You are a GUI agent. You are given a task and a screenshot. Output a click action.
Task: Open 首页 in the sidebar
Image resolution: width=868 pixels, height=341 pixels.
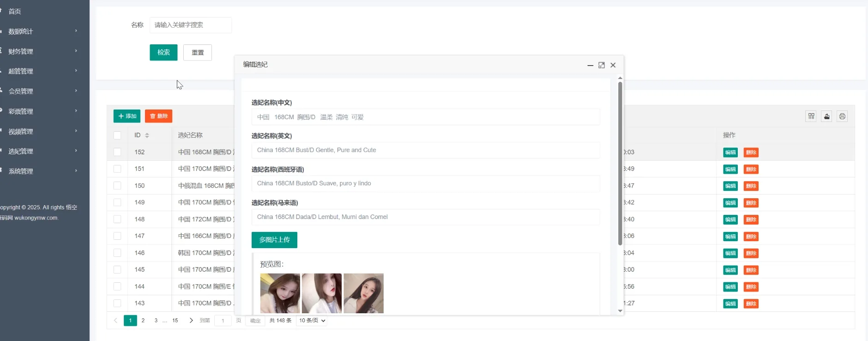point(15,12)
